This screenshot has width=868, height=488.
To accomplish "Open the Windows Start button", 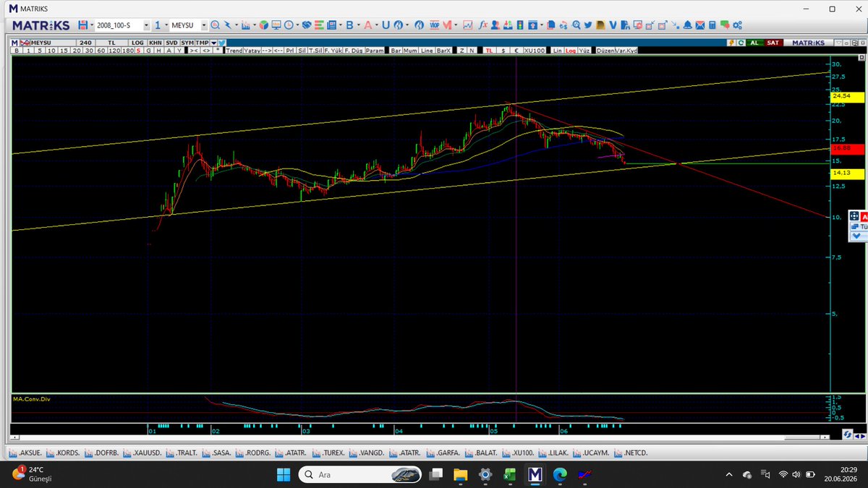I will point(283,474).
